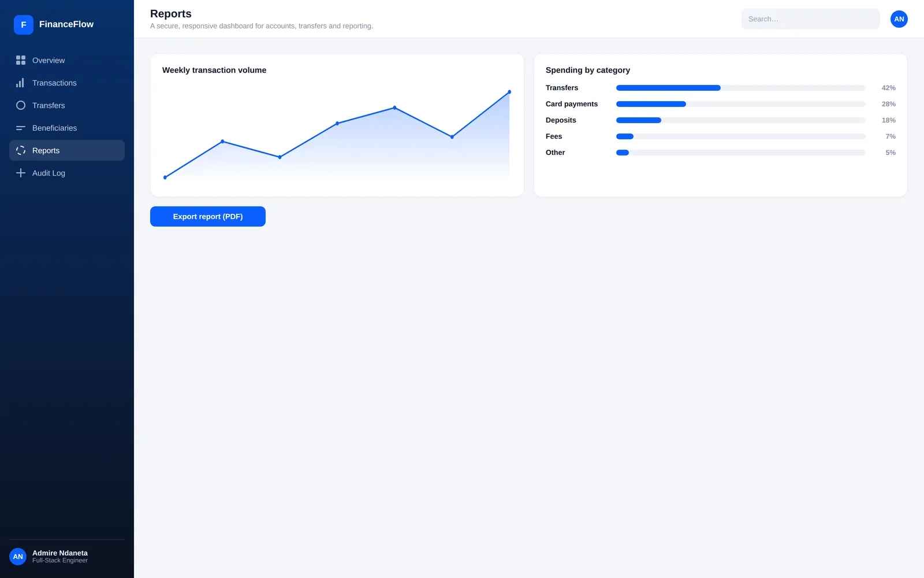Image resolution: width=924 pixels, height=578 pixels.
Task: Click the Deposits category label
Action: point(561,120)
